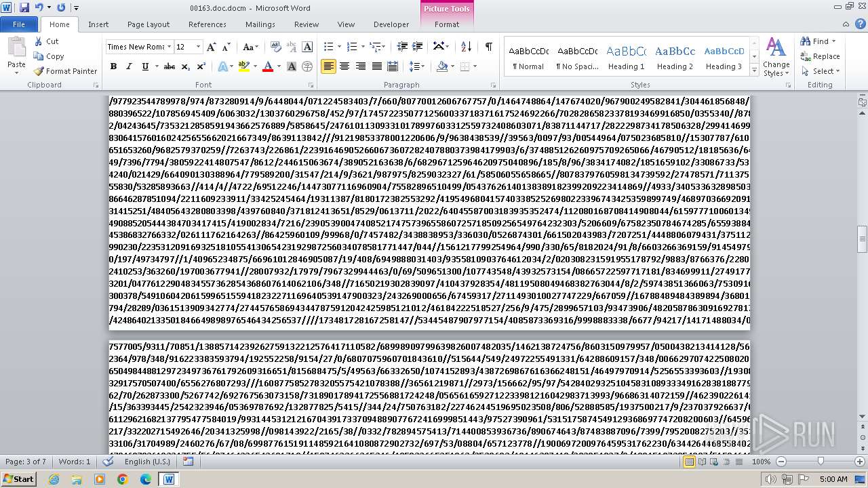
Task: Switch to the References tab
Action: [x=208, y=24]
